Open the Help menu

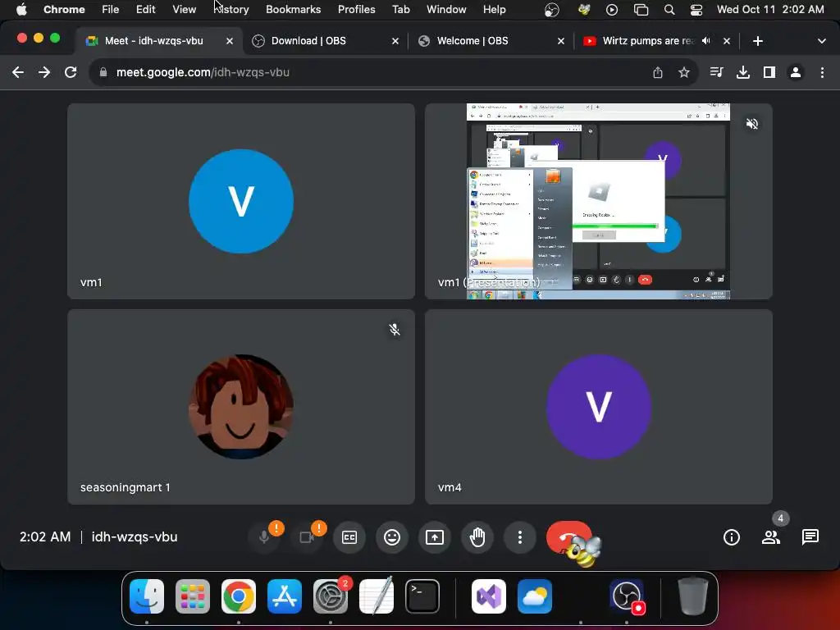(494, 9)
